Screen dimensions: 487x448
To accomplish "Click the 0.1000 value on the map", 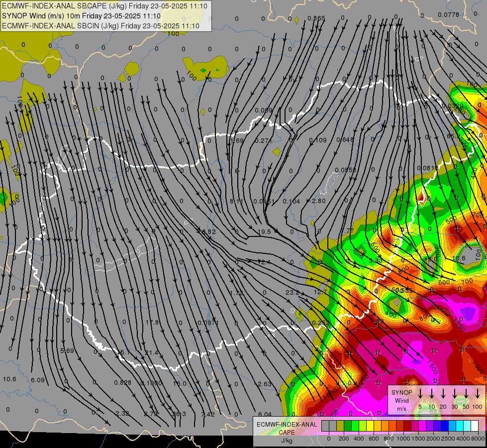I will [x=151, y=383].
